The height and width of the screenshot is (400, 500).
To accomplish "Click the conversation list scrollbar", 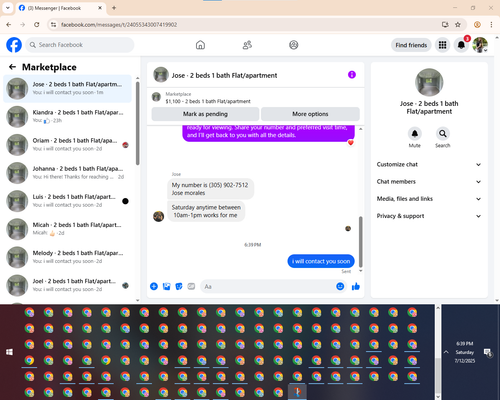I will [x=137, y=123].
